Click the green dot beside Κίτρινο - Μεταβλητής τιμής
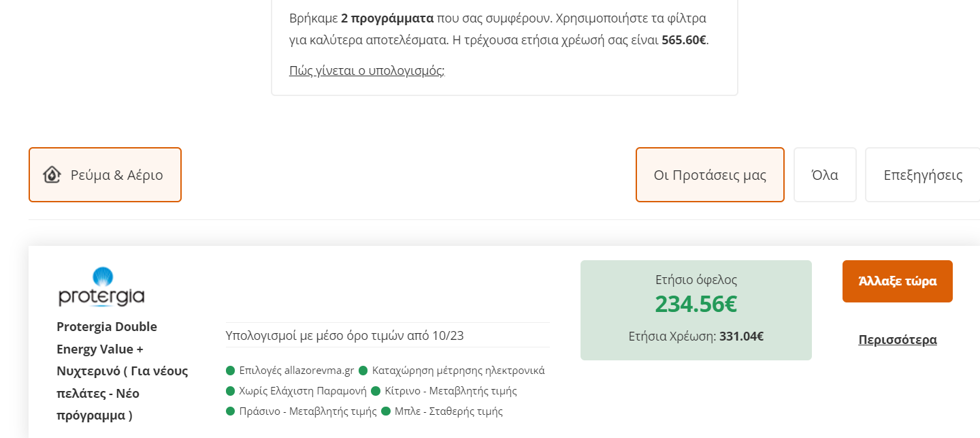The image size is (980, 438). (x=376, y=391)
